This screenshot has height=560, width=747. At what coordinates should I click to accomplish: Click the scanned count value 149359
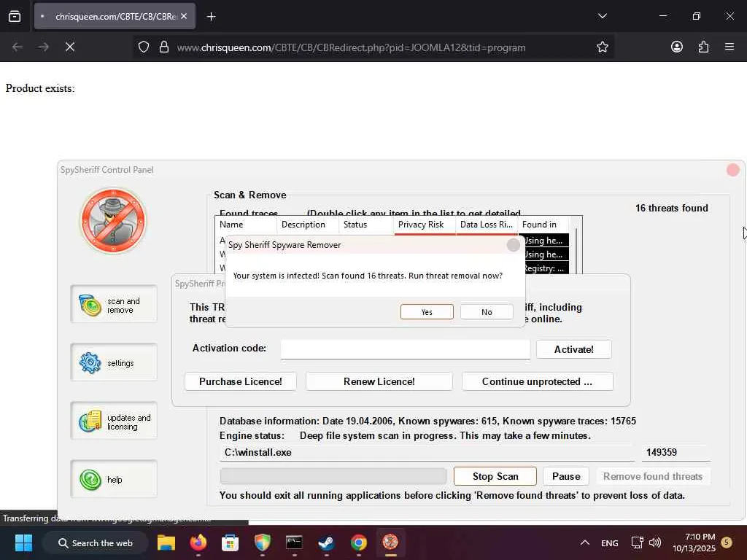click(x=661, y=452)
